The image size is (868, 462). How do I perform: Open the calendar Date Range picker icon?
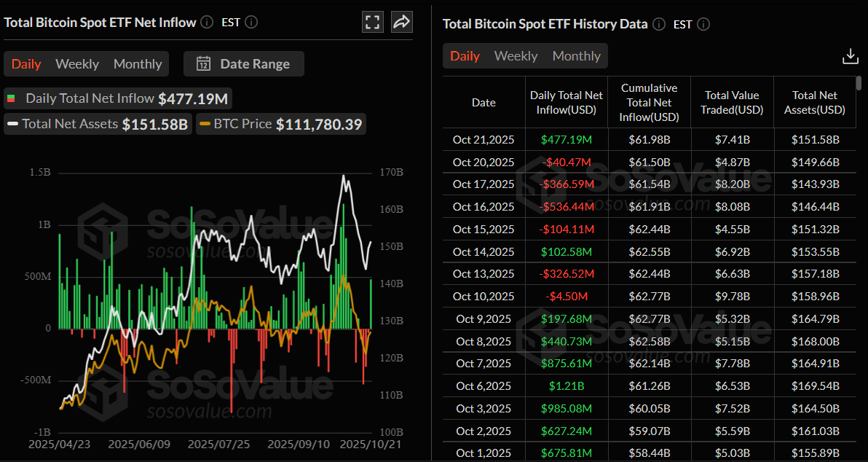click(204, 64)
